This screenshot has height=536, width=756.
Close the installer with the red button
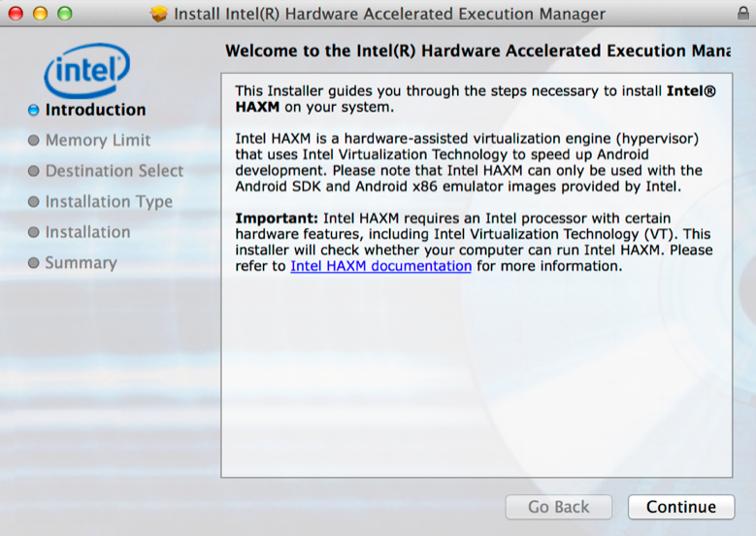[16, 14]
